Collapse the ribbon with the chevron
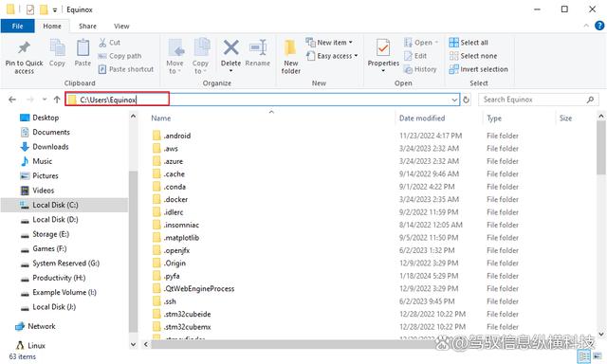The image size is (607, 364). click(x=586, y=26)
